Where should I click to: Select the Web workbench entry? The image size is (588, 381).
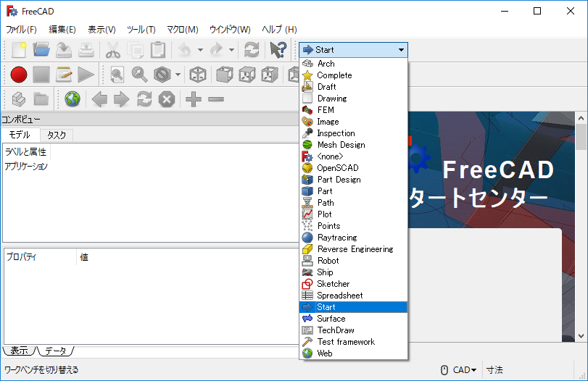[x=353, y=353]
